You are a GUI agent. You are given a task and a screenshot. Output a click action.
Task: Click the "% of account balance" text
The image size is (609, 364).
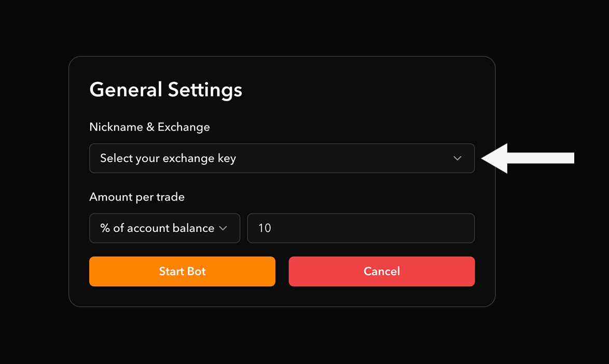click(157, 228)
